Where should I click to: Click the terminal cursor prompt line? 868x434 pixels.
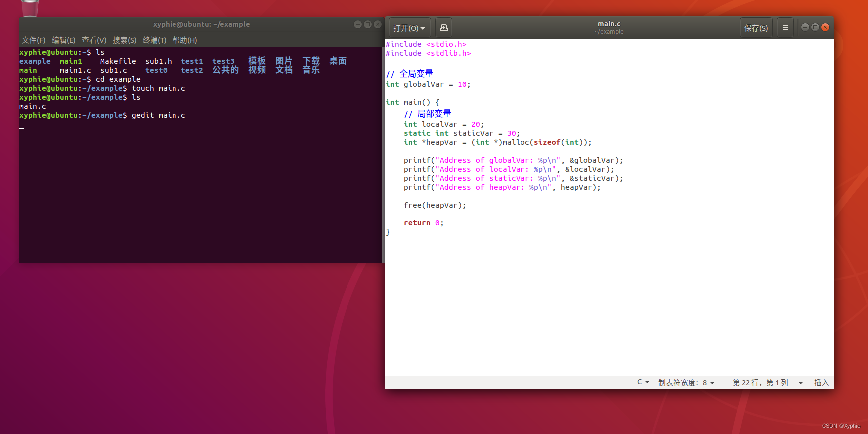coord(22,124)
